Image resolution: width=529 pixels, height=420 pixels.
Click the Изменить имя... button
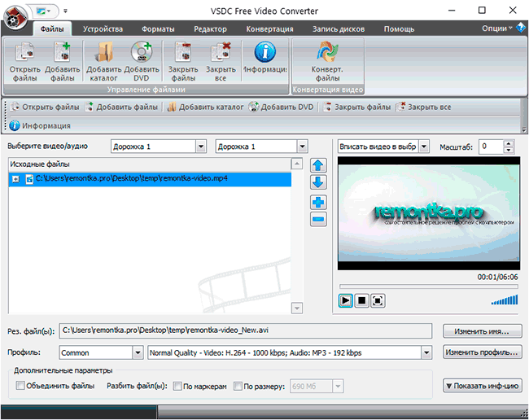tap(482, 331)
